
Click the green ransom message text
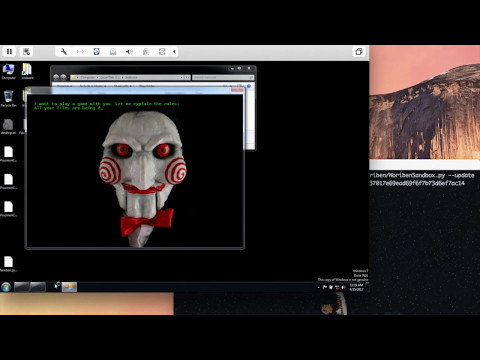point(107,106)
